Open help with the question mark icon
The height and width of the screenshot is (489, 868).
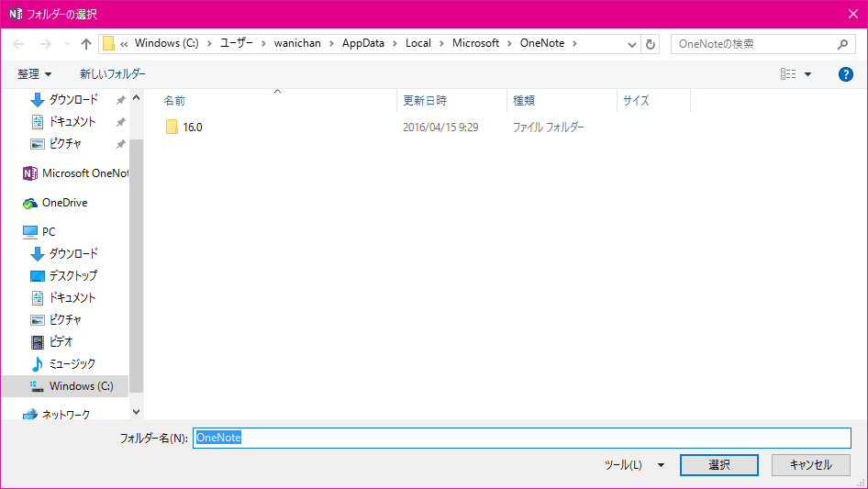coord(845,74)
